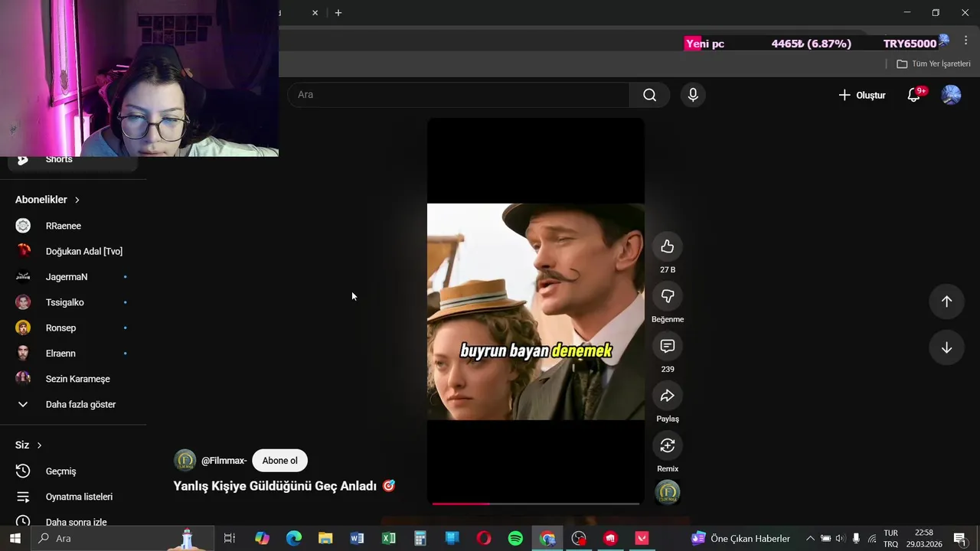
Task: Launch Copilot from the taskbar
Action: point(262,539)
